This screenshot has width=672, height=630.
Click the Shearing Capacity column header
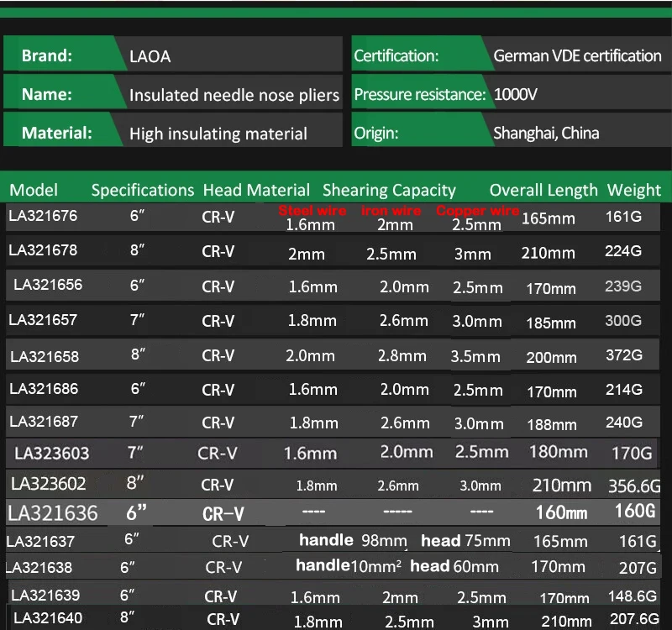(389, 191)
